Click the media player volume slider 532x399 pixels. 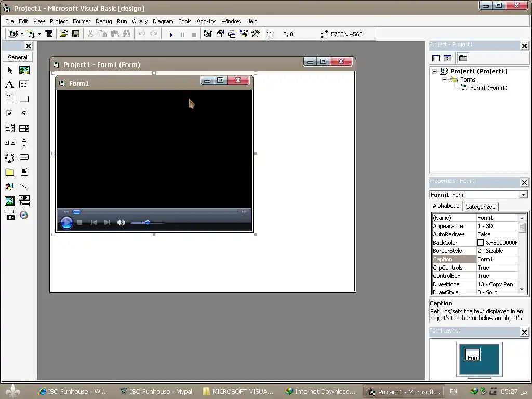click(x=147, y=222)
